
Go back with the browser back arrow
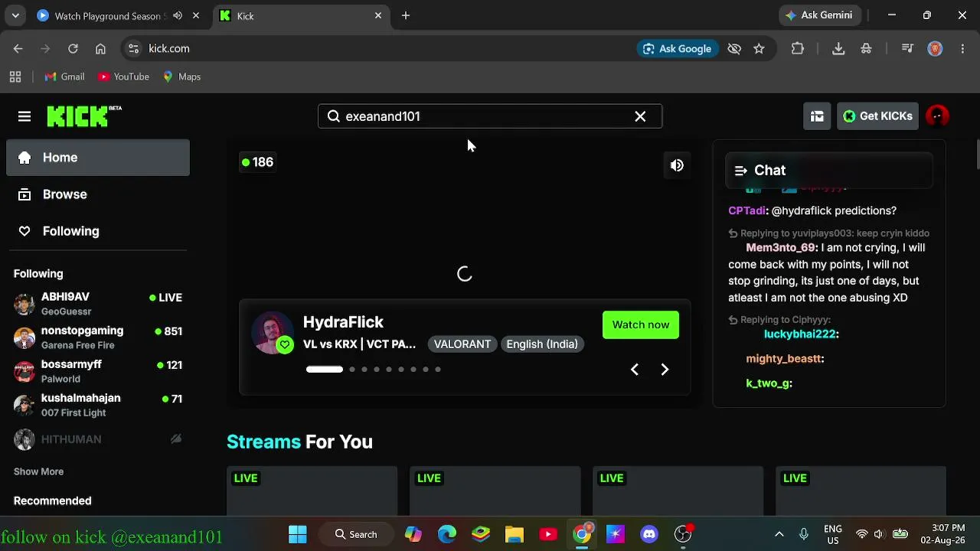pyautogui.click(x=18, y=48)
